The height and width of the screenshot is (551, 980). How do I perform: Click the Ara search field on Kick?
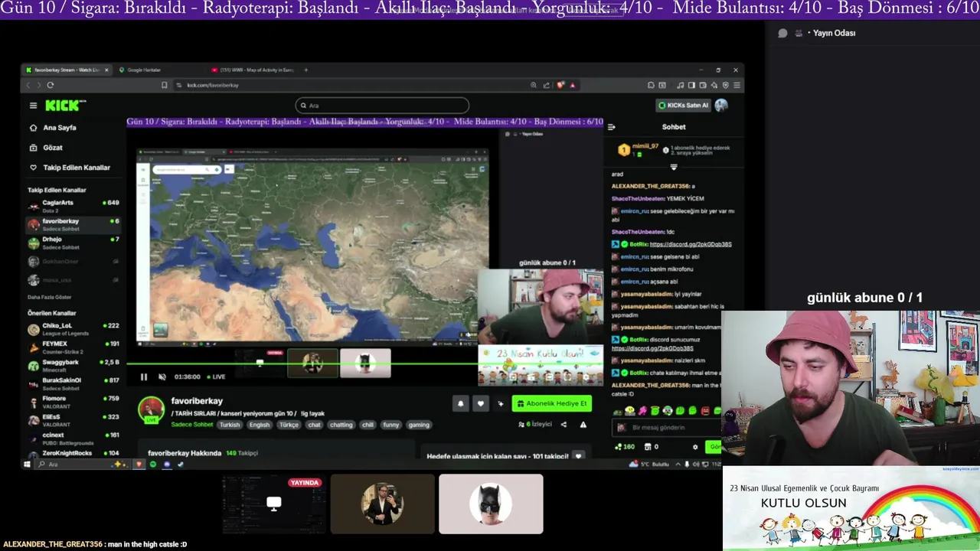pyautogui.click(x=382, y=106)
